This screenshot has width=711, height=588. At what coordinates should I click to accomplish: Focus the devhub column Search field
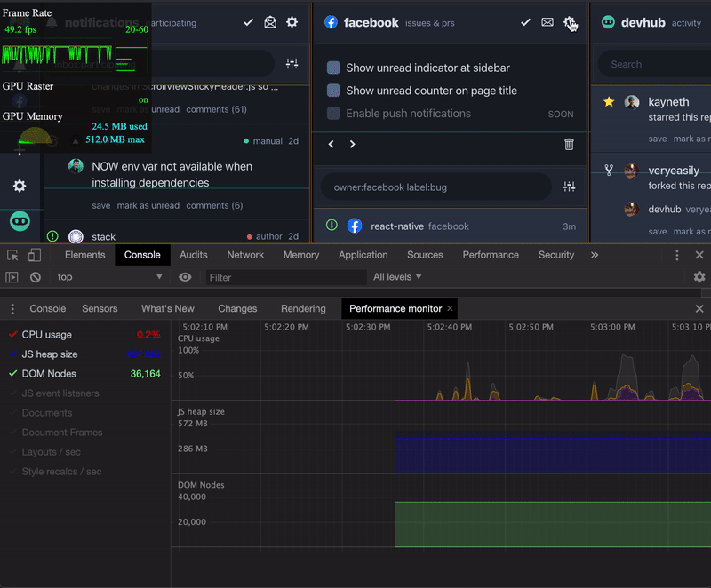coord(654,64)
